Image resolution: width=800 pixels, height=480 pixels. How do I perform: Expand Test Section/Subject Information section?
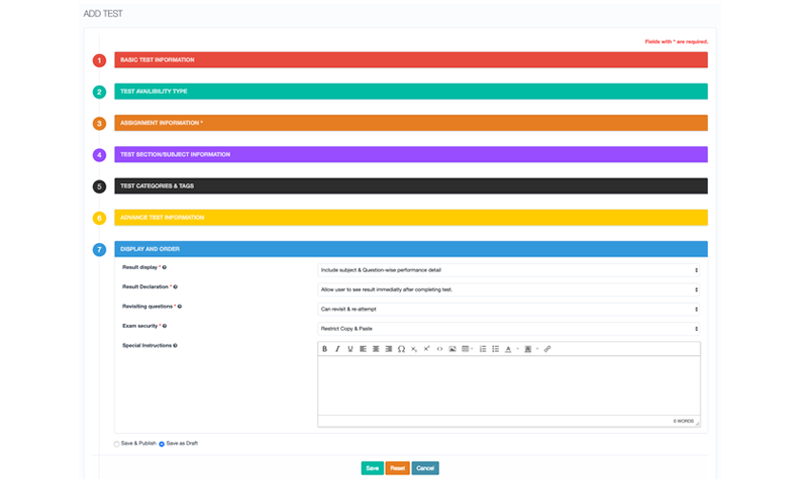pyautogui.click(x=411, y=155)
